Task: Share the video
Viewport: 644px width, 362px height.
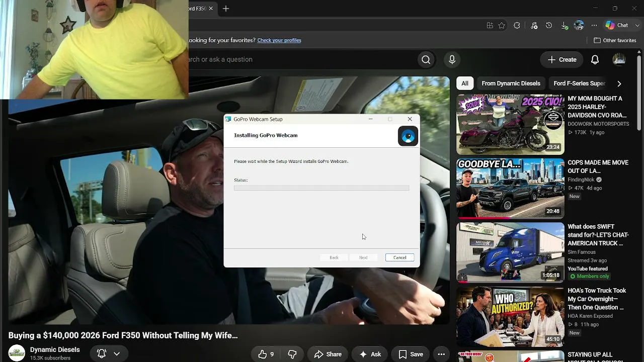Action: [x=328, y=354]
